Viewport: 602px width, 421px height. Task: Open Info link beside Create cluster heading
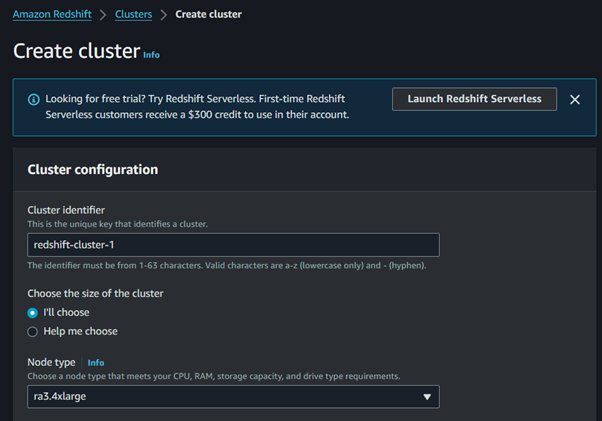pyautogui.click(x=151, y=55)
